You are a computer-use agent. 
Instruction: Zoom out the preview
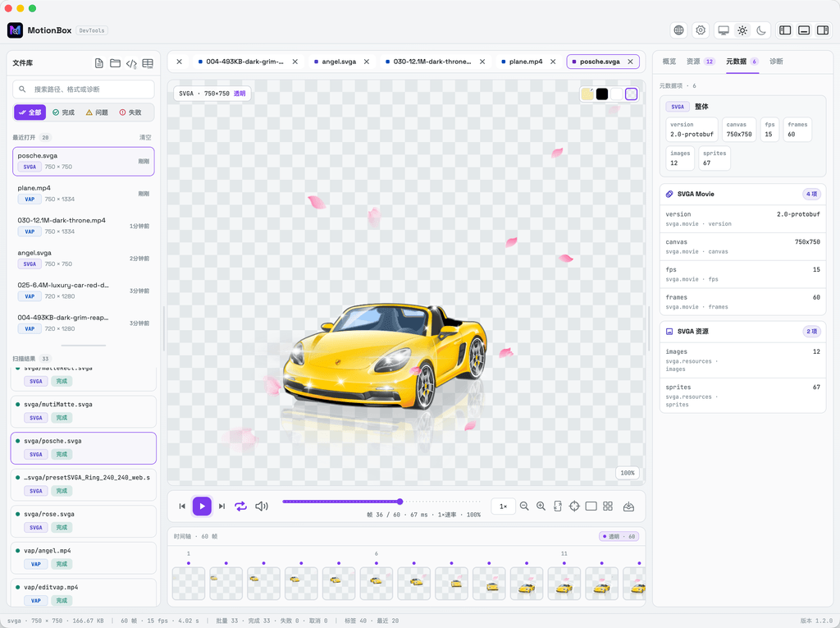(524, 507)
